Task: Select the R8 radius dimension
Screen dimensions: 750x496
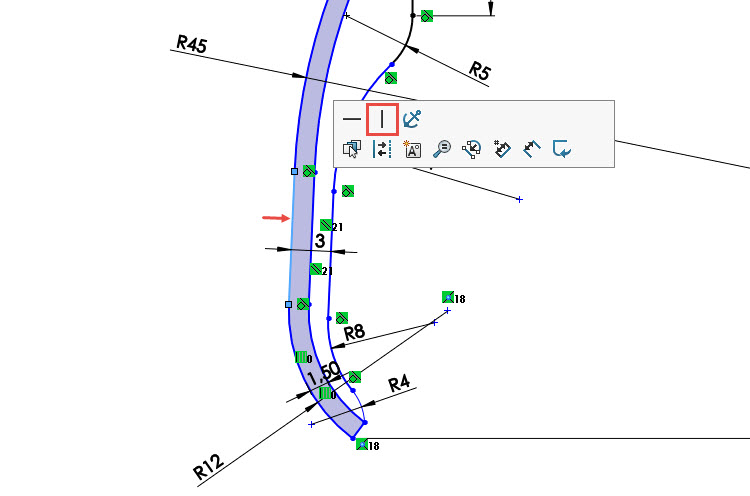Action: pyautogui.click(x=355, y=332)
